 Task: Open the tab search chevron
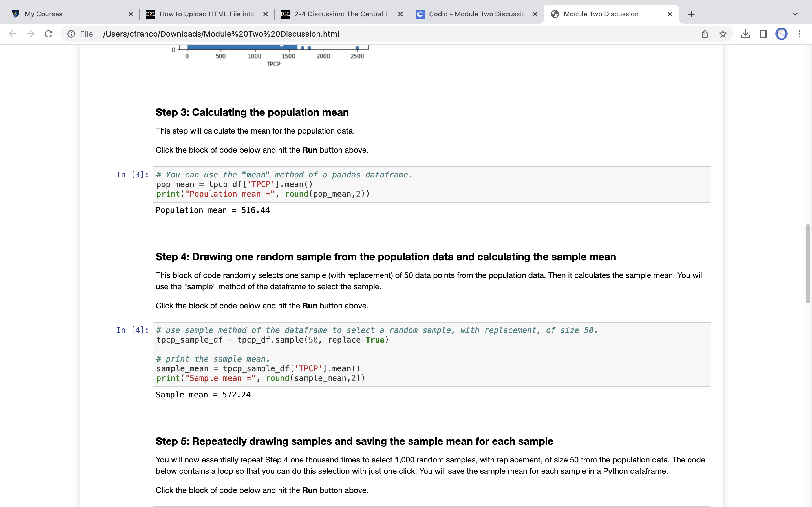[x=795, y=14]
